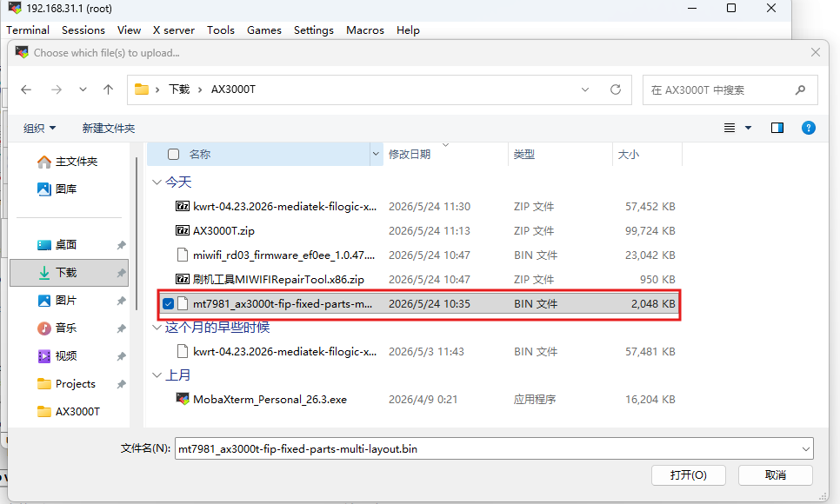840x504 pixels.
Task: Open the 文件名 combo box dropdown
Action: point(806,449)
